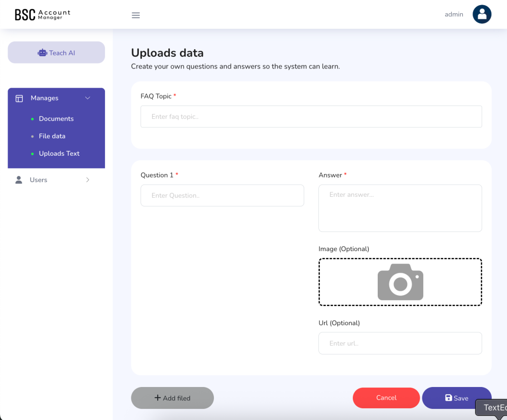Viewport: 507px width, 420px height.
Task: Open the Documents submenu item
Action: [x=56, y=119]
